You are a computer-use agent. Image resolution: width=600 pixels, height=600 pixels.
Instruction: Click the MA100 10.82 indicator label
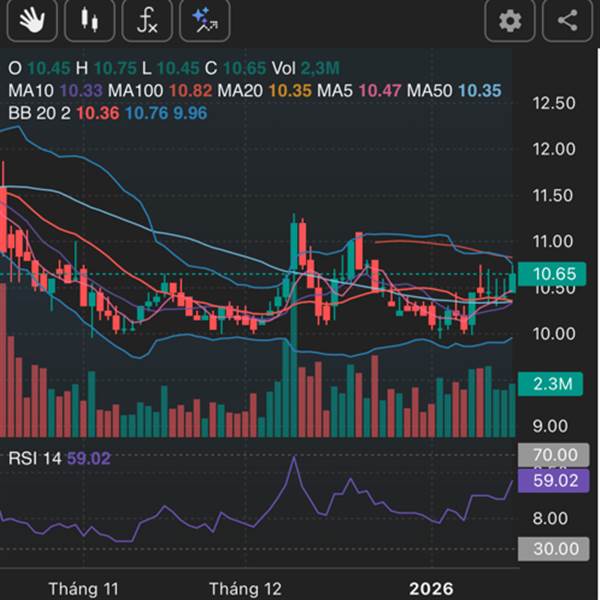160,91
